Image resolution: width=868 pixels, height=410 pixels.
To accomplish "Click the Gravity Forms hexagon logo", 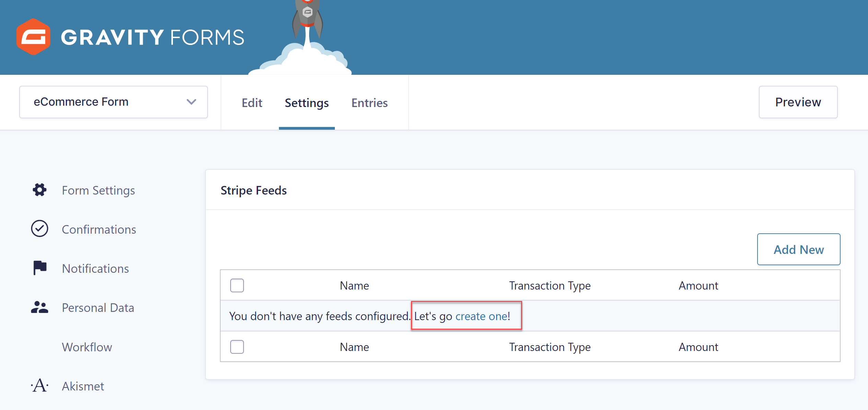I will [33, 37].
